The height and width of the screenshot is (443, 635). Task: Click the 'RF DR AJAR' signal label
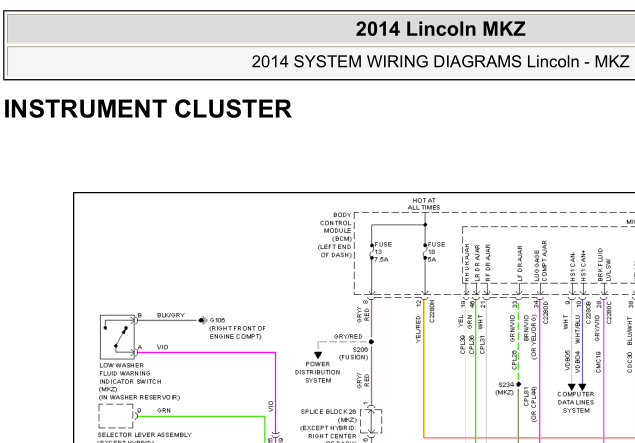[x=488, y=263]
